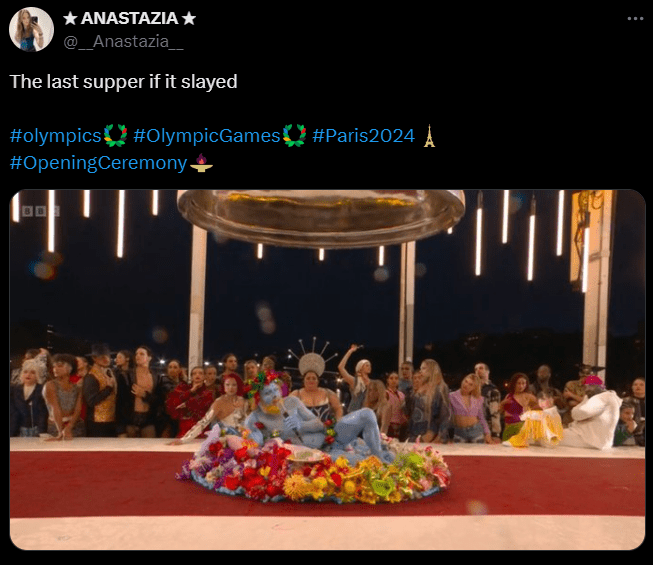Open the three-dot more options menu

[635, 18]
